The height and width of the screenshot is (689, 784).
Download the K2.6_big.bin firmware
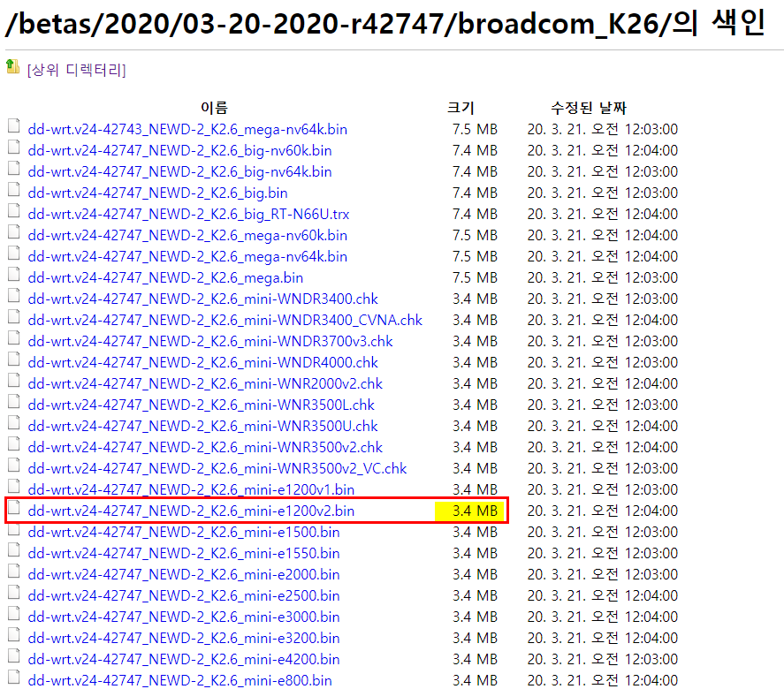[157, 193]
